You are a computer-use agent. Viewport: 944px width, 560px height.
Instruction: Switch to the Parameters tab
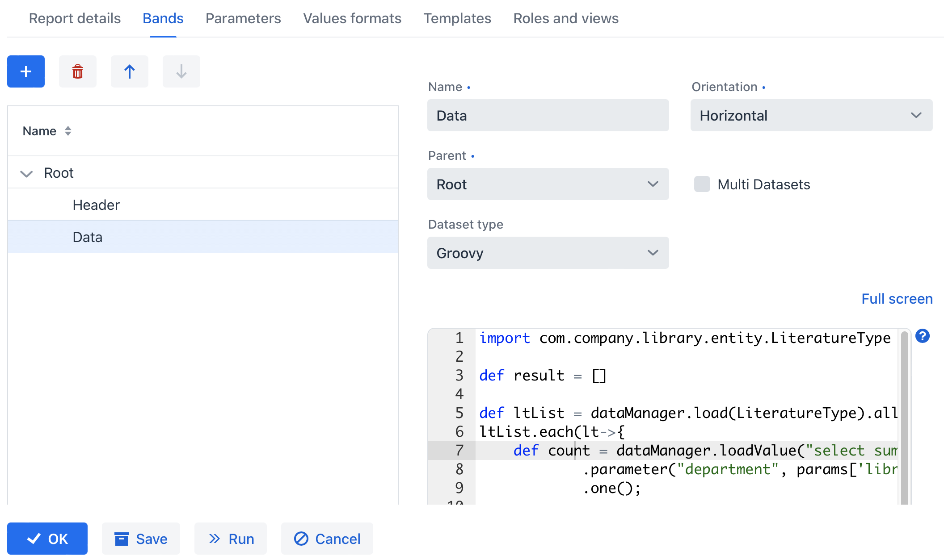point(243,18)
